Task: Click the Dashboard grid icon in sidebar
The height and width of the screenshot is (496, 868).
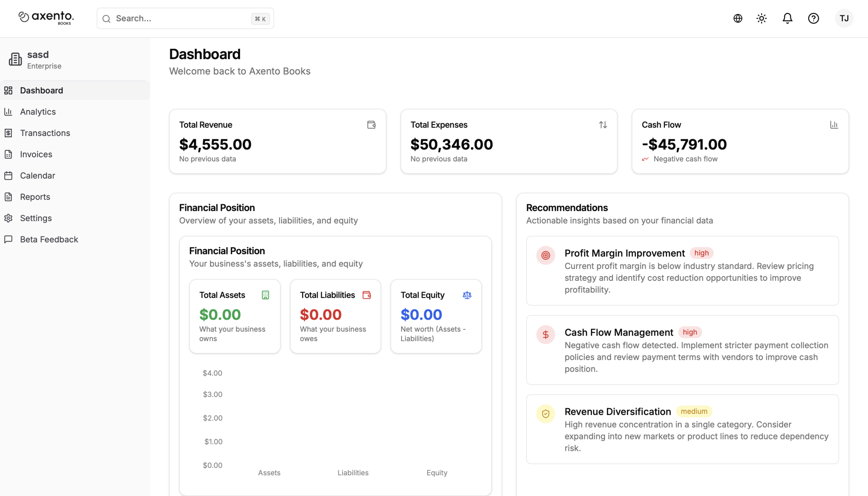Action: tap(8, 90)
